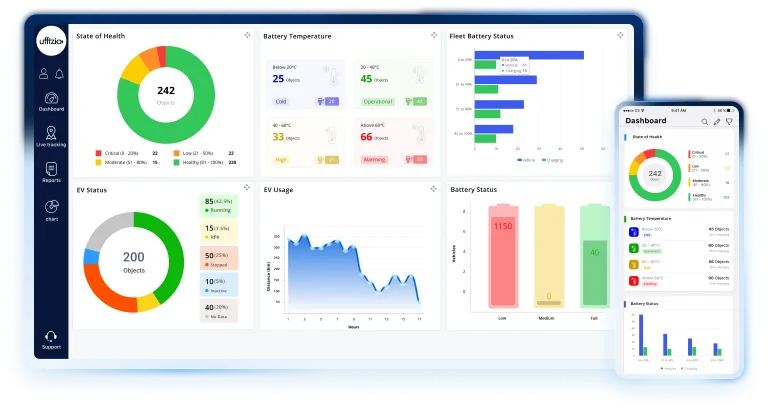Open Support headset icon
Viewport: 768px width, 412px height.
(51, 337)
